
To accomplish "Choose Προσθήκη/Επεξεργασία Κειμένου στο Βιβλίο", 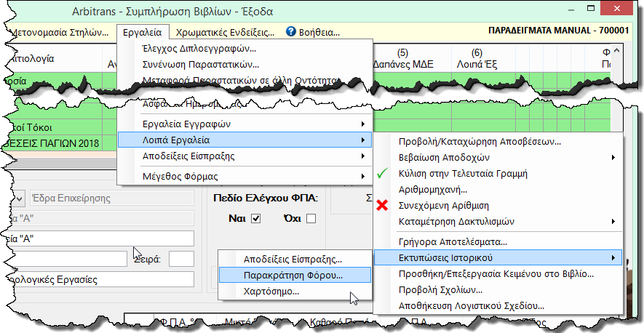I will point(498,274).
